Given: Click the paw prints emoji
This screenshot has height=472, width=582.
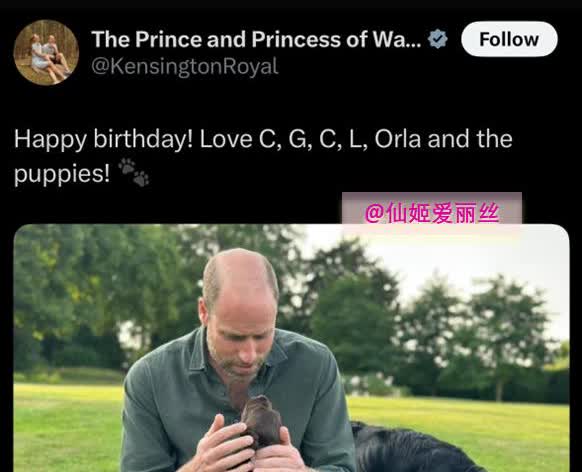Looking at the screenshot, I should coord(134,173).
